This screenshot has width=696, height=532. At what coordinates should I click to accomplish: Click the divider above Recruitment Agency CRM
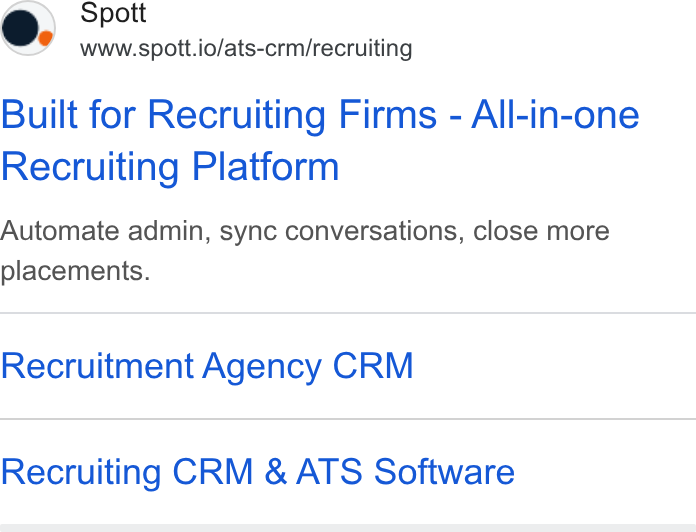tap(348, 313)
